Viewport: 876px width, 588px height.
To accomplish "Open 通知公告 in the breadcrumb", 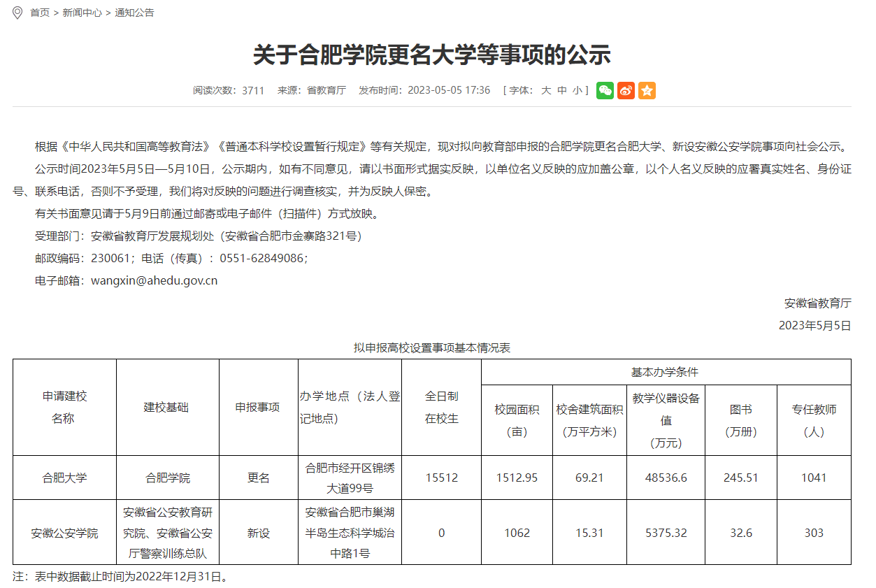I will pos(134,13).
